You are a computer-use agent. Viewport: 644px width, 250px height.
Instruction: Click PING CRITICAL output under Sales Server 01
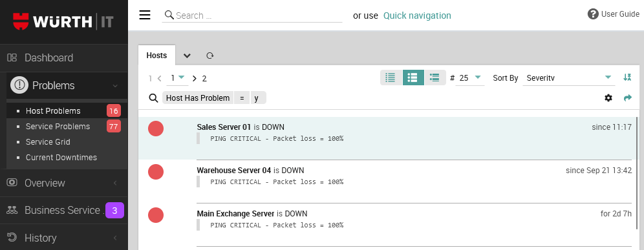point(277,139)
